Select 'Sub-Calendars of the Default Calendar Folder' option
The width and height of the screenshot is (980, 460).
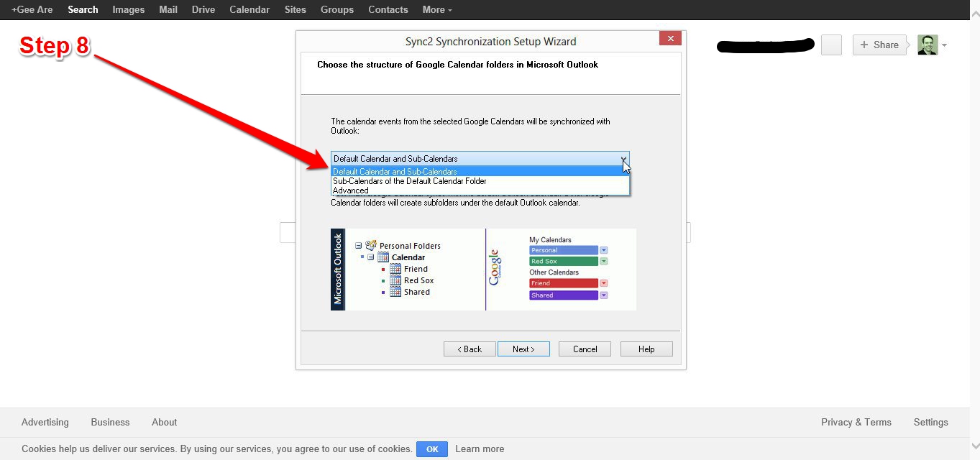click(x=410, y=181)
